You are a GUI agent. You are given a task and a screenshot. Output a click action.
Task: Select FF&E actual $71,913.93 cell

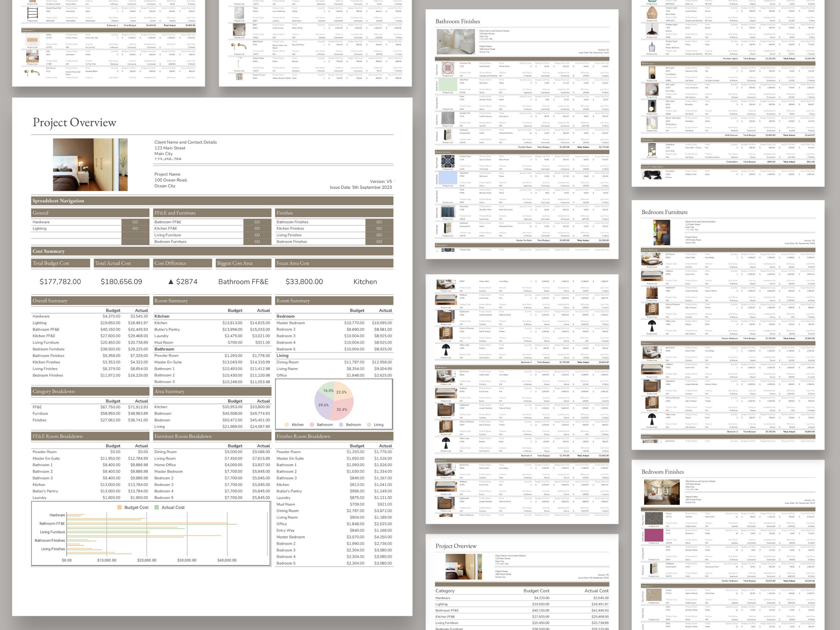(138, 407)
